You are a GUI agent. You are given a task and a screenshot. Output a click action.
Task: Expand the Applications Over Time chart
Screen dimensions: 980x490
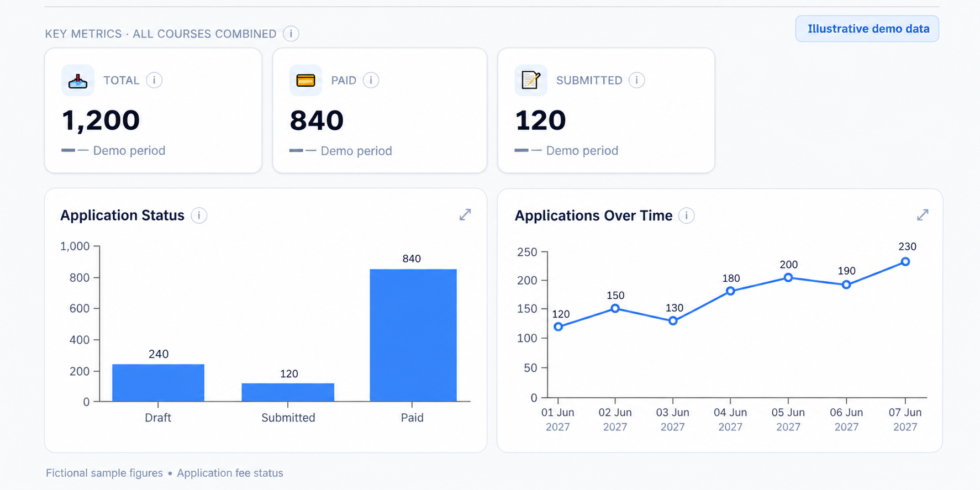point(923,215)
